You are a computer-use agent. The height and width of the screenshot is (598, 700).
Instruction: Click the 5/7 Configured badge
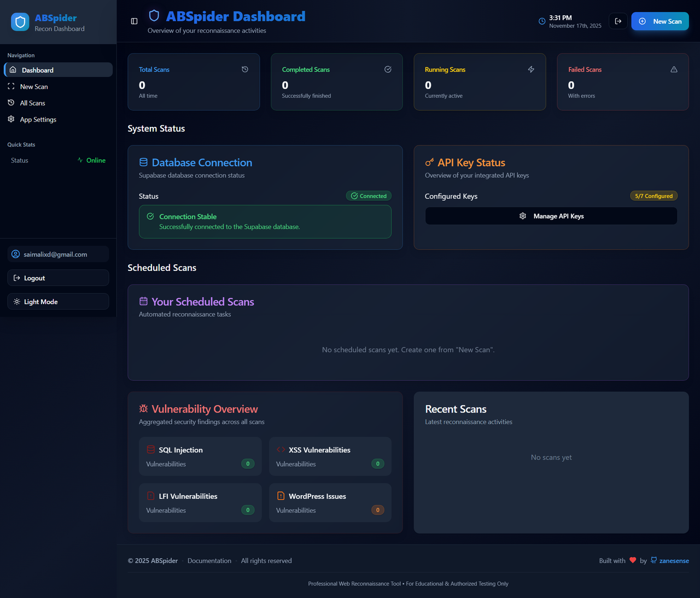point(654,196)
